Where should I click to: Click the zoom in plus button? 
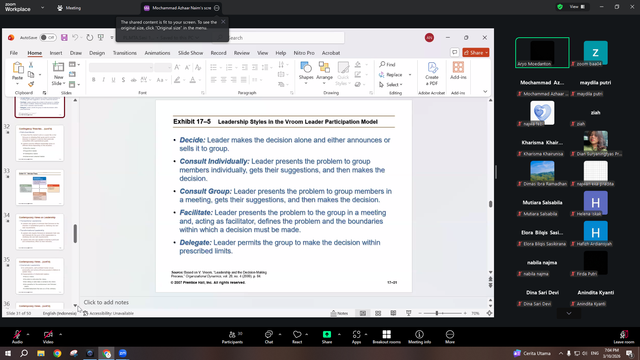pos(464,313)
